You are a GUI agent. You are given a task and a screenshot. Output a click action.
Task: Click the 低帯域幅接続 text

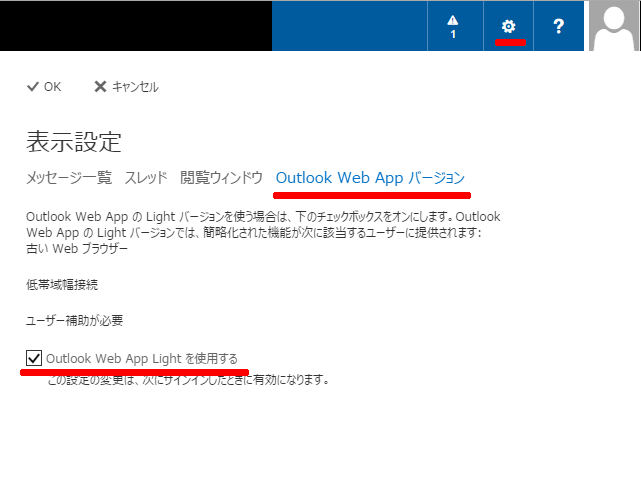(62, 285)
